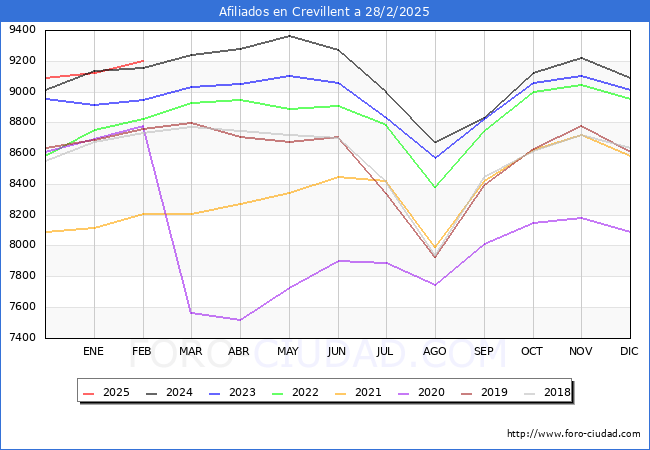Select the 2019 legend entry
The height and width of the screenshot is (450, 650).
coord(485,392)
